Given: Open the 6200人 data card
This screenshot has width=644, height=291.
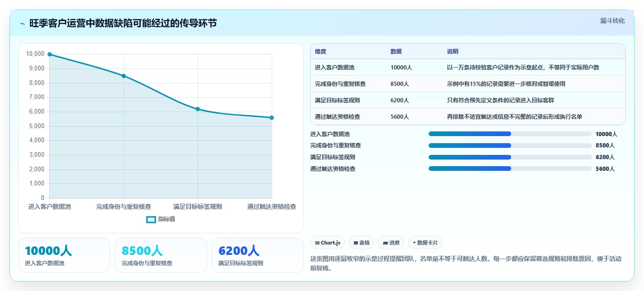Looking at the screenshot, I should (258, 255).
